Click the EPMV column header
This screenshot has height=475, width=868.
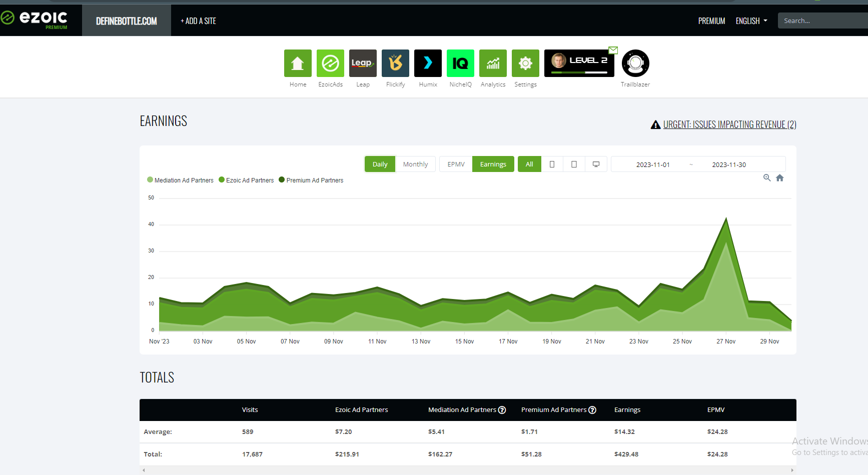716,410
